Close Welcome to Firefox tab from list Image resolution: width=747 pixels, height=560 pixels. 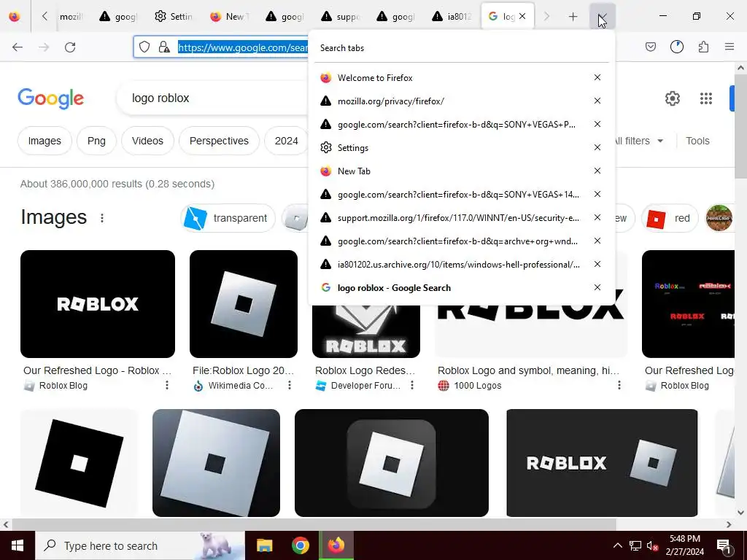pyautogui.click(x=597, y=77)
